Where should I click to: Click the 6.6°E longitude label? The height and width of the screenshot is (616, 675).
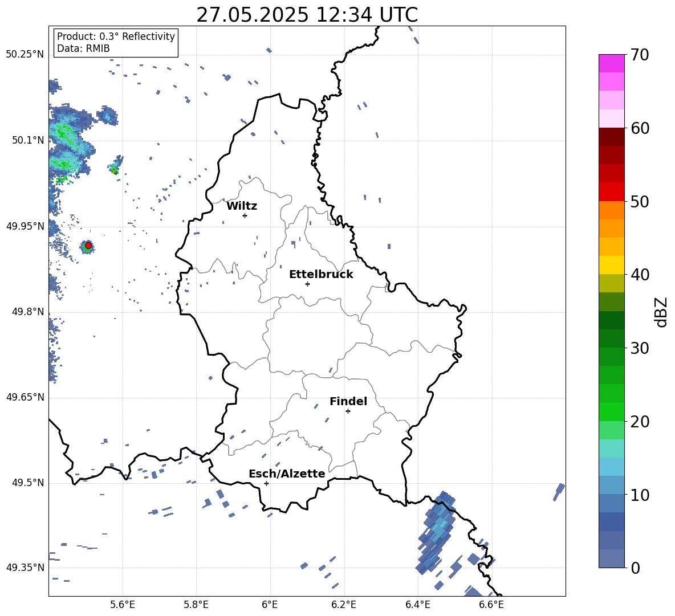[491, 605]
